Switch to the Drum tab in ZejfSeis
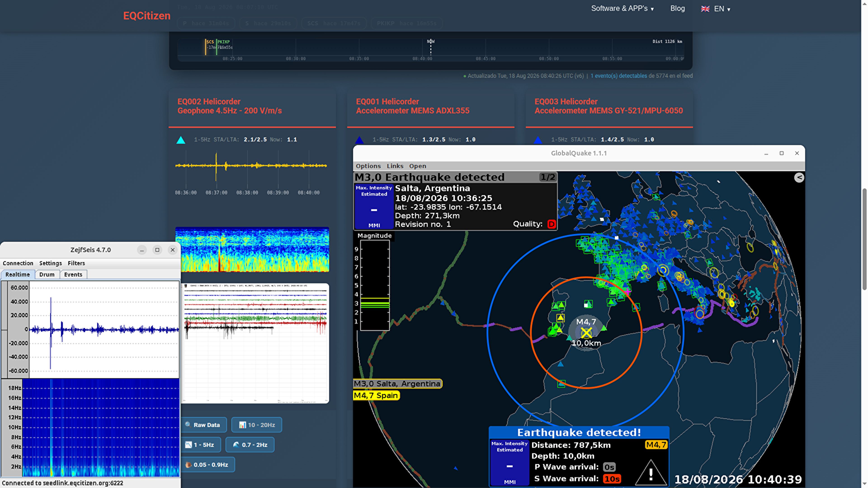This screenshot has height=488, width=868. [47, 274]
